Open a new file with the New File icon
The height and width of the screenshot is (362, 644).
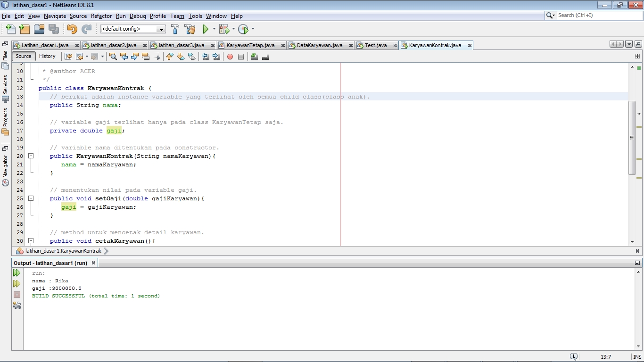coord(10,29)
